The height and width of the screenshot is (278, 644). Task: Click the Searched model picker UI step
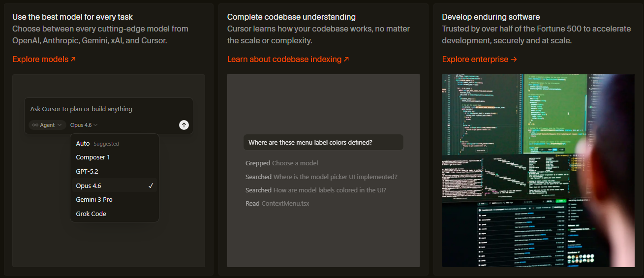[x=321, y=177]
